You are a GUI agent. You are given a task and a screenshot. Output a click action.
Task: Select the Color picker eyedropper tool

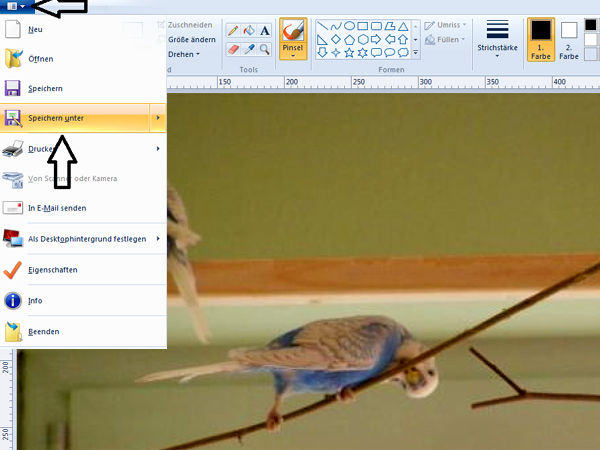(x=249, y=49)
